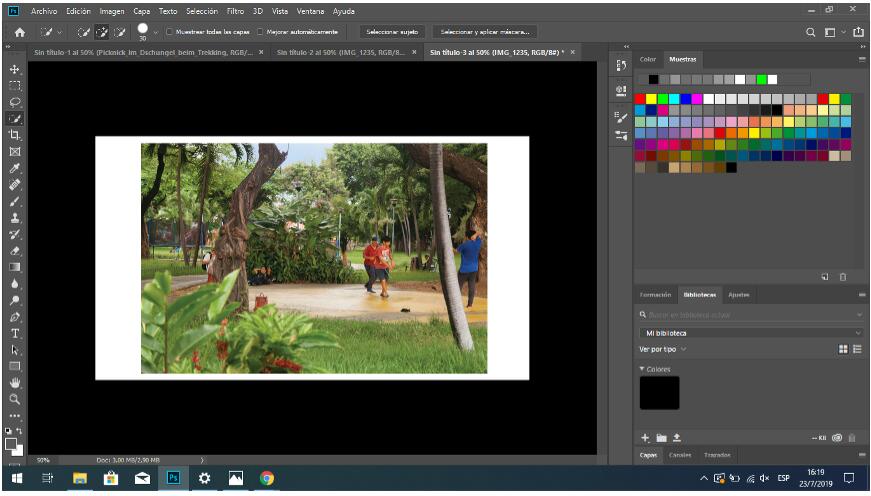This screenshot has width=871, height=496.
Task: Click the library search input field
Action: point(751,315)
